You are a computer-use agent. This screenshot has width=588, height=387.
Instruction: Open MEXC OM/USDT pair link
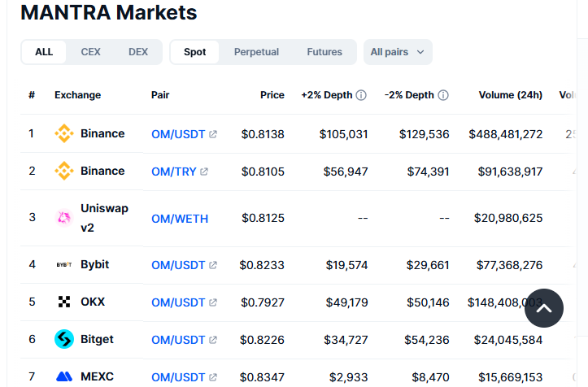178,377
